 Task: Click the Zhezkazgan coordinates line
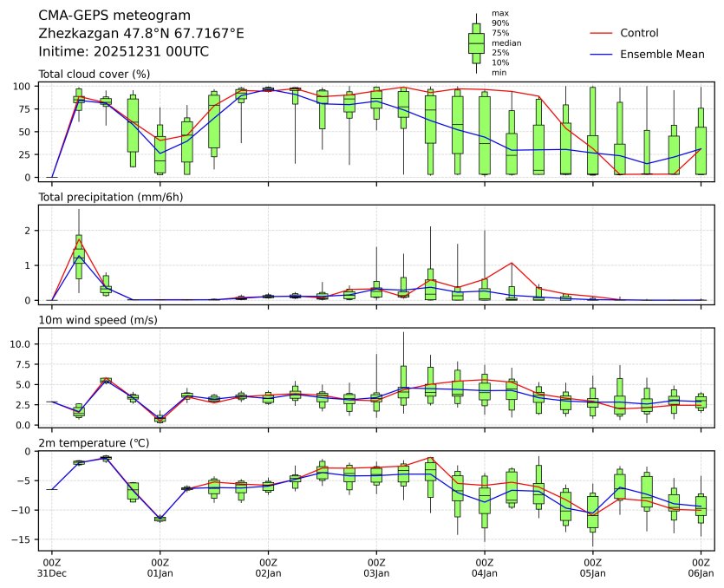click(x=141, y=34)
